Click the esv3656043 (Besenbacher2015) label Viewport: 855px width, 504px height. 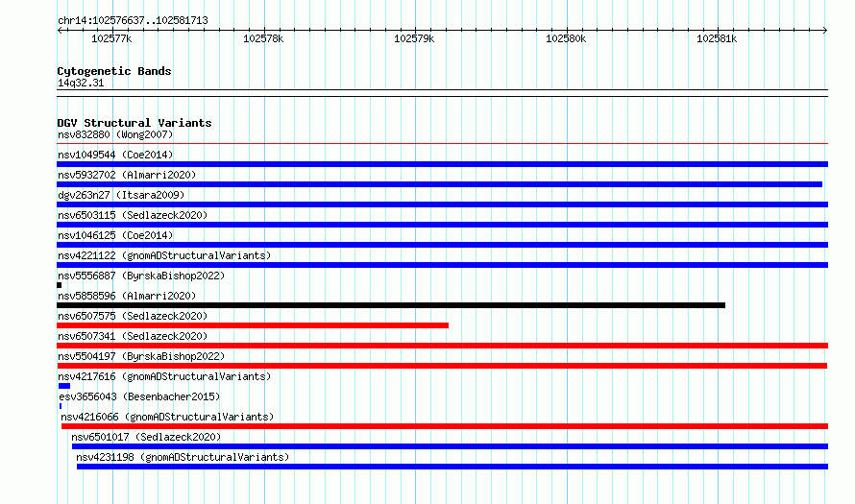pyautogui.click(x=139, y=396)
